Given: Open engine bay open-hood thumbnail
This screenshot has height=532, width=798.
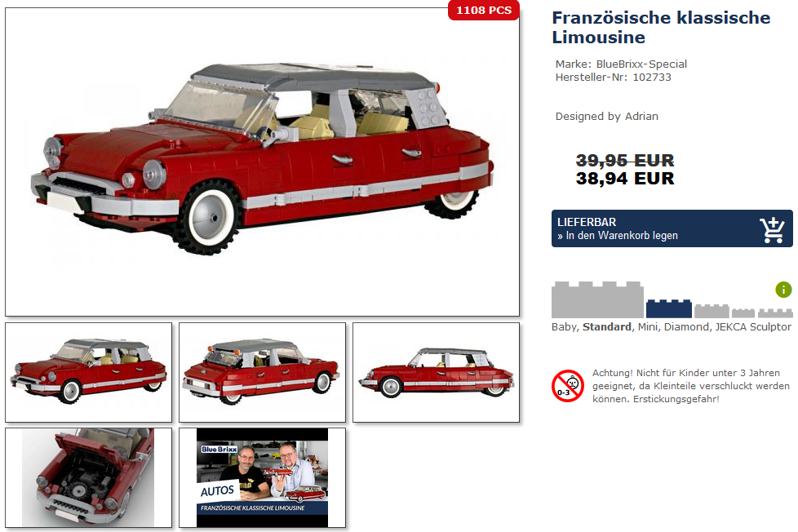Looking at the screenshot, I should tap(89, 477).
